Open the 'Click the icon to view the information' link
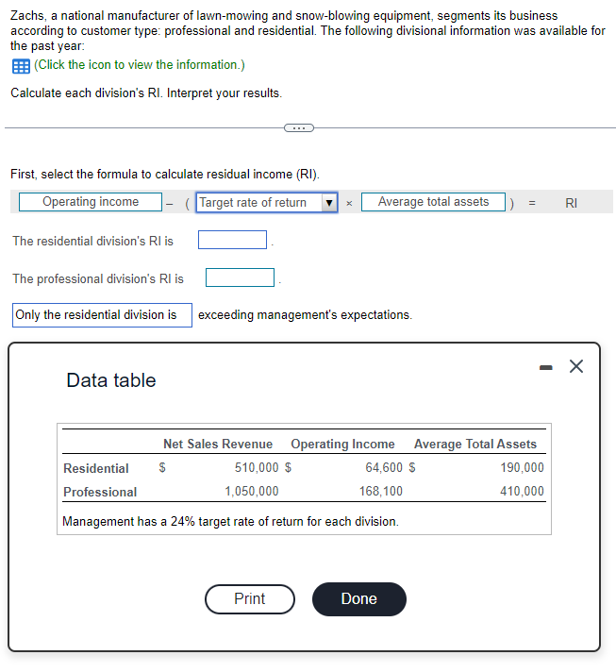The width and height of the screenshot is (616, 672). (140, 65)
